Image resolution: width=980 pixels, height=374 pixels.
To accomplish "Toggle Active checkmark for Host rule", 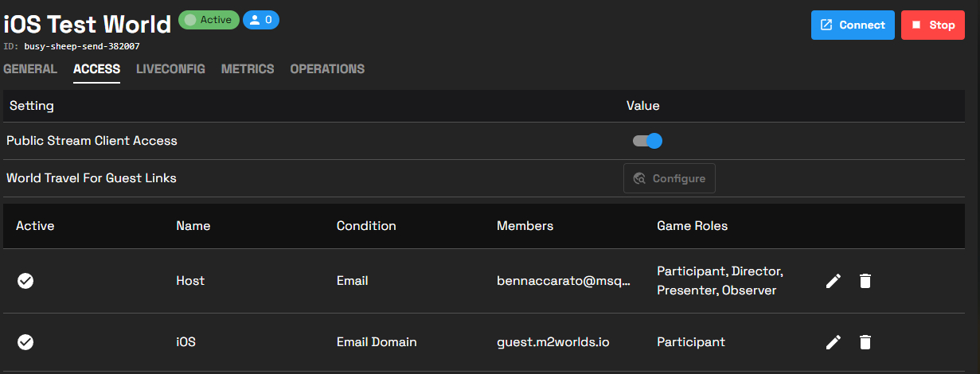I will click(x=25, y=281).
